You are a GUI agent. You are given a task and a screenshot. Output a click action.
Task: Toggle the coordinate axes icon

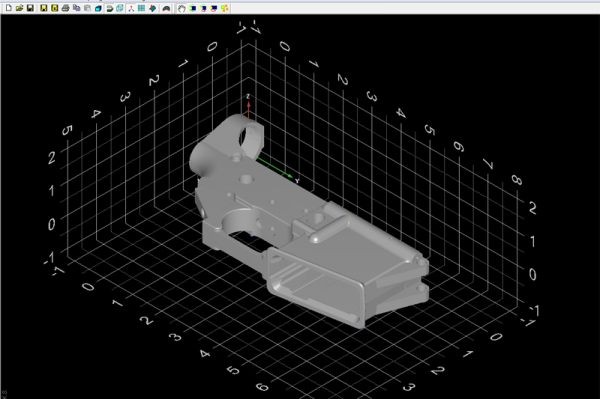pyautogui.click(x=131, y=8)
